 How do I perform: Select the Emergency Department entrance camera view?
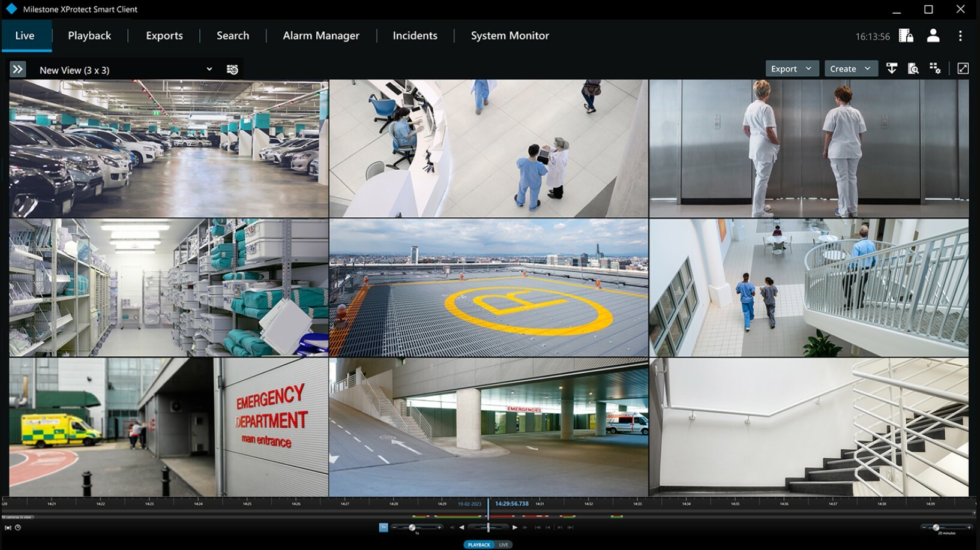coord(169,427)
